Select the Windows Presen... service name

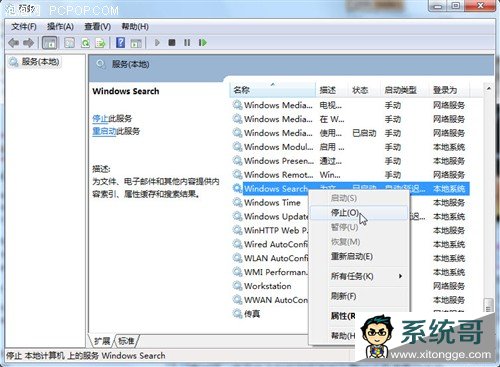pyautogui.click(x=279, y=161)
